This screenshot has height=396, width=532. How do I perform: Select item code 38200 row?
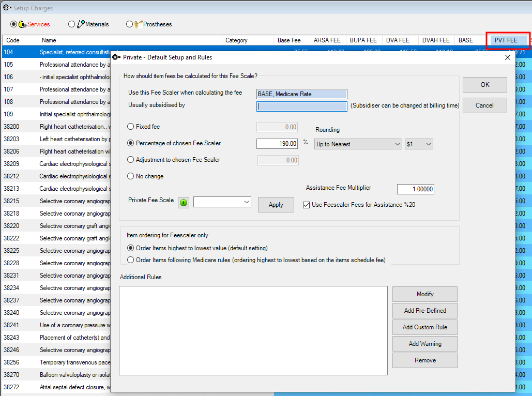point(57,127)
